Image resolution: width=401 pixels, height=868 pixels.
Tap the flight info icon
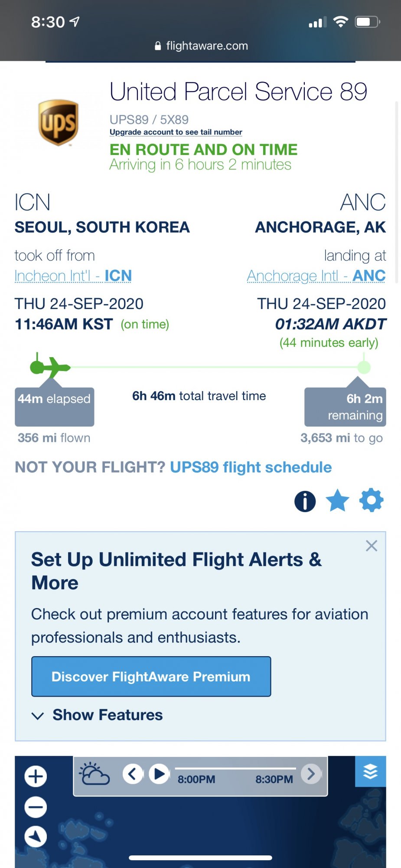305,501
